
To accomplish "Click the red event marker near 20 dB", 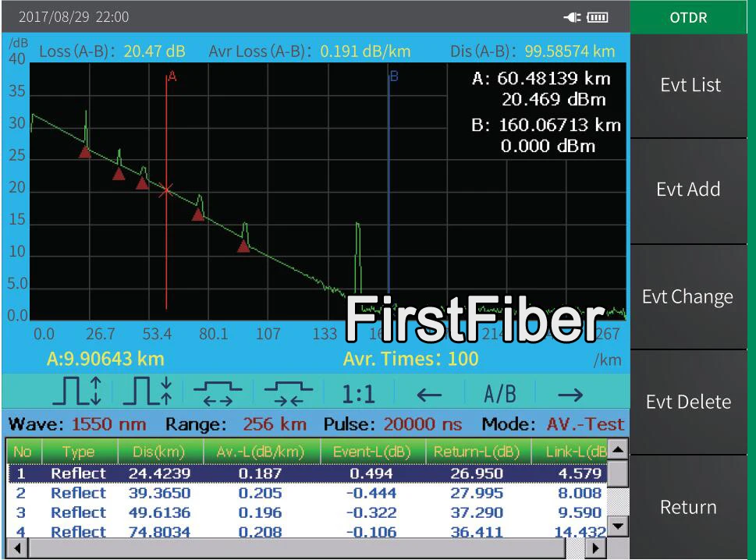I will click(x=142, y=183).
